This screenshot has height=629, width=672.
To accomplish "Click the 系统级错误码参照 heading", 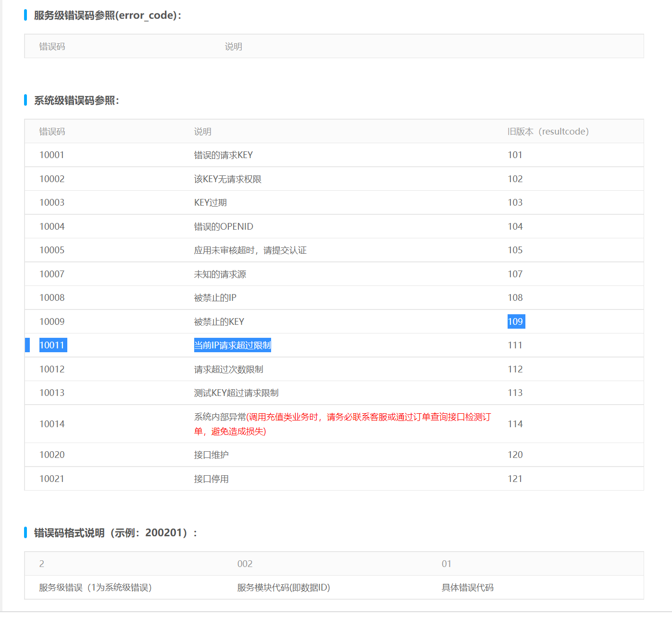I will (76, 100).
